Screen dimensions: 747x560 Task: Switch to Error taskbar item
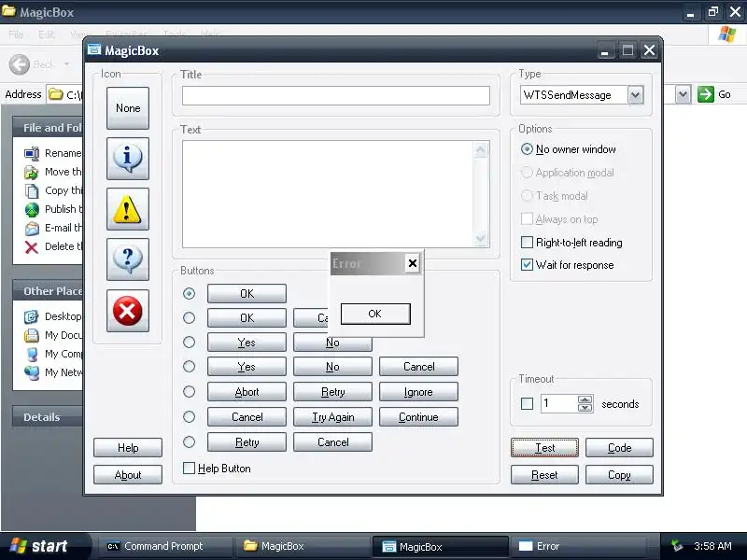coord(577,546)
